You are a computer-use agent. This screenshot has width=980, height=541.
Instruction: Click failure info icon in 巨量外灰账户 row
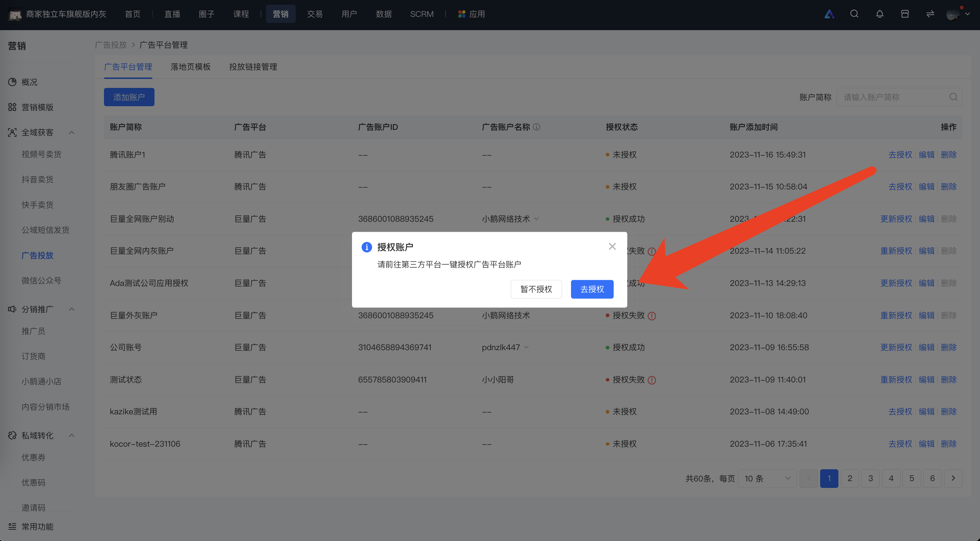tap(652, 316)
